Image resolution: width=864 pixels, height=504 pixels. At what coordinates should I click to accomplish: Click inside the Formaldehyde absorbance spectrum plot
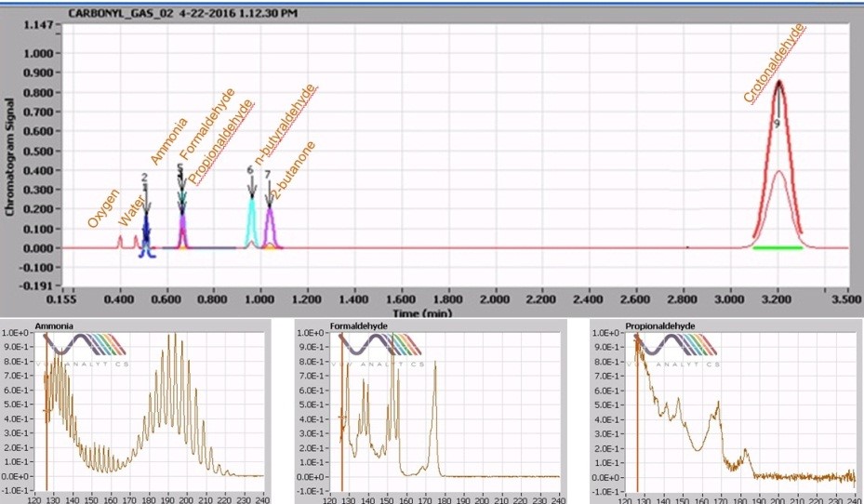click(x=445, y=411)
